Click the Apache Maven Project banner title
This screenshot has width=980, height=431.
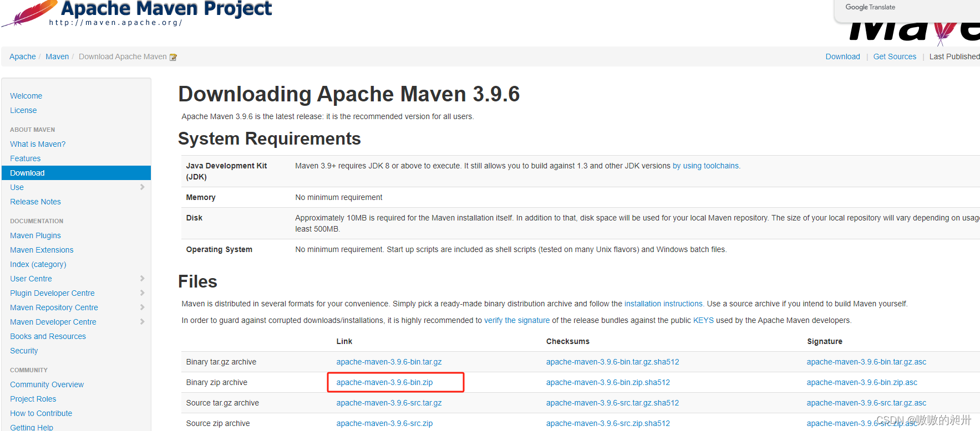coord(166,8)
